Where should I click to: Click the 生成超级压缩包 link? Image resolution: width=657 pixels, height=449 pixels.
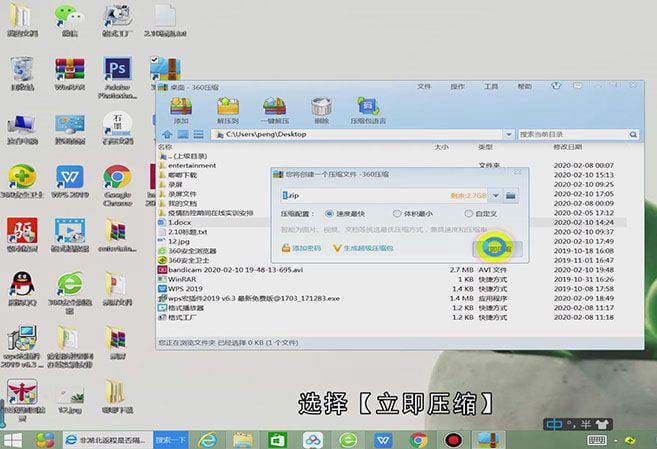(x=363, y=248)
